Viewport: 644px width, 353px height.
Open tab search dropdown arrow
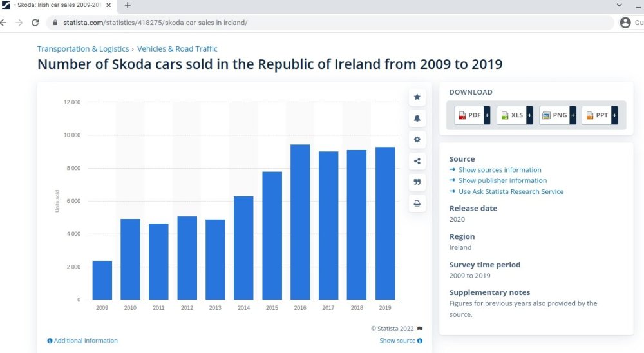click(x=619, y=5)
